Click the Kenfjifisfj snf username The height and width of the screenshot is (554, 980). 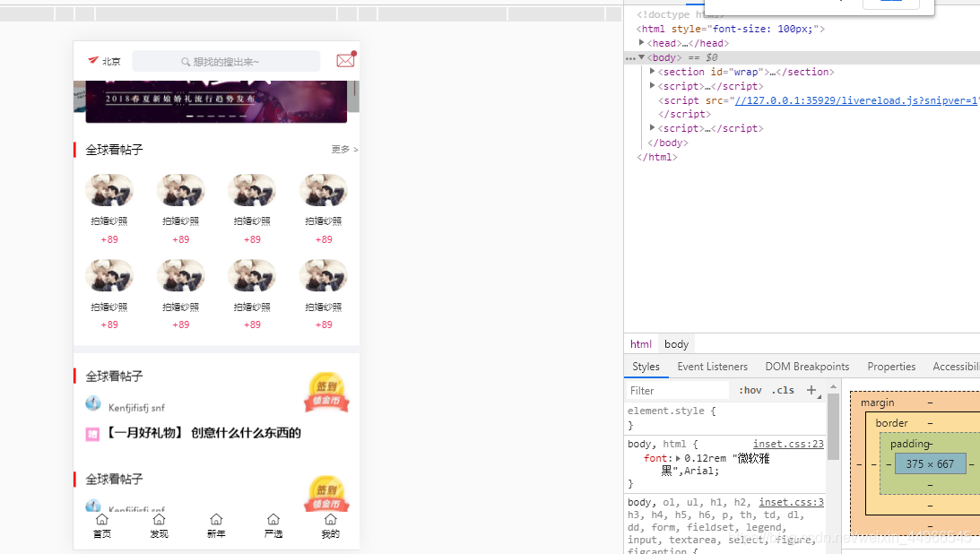(136, 408)
